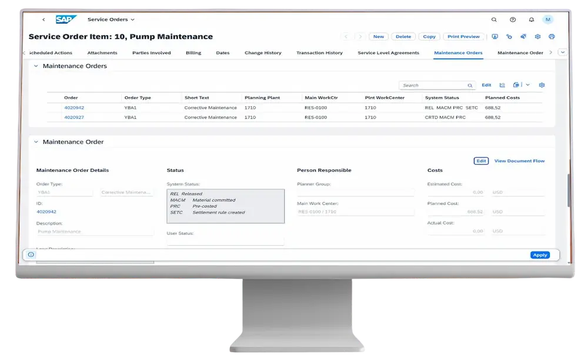Image resolution: width=588 pixels, height=364 pixels.
Task: Open the global search magnifier icon
Action: click(x=494, y=19)
